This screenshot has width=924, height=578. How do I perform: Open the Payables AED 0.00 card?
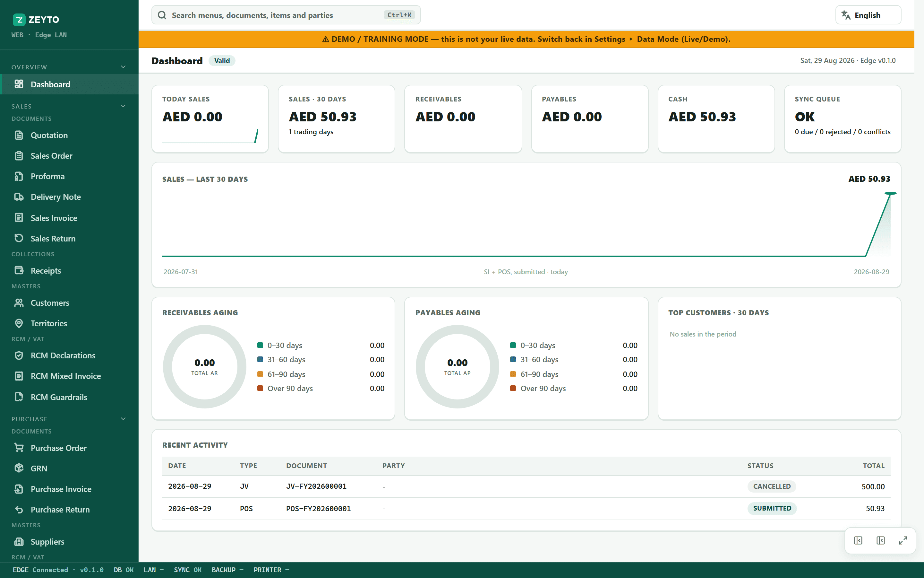pos(589,119)
